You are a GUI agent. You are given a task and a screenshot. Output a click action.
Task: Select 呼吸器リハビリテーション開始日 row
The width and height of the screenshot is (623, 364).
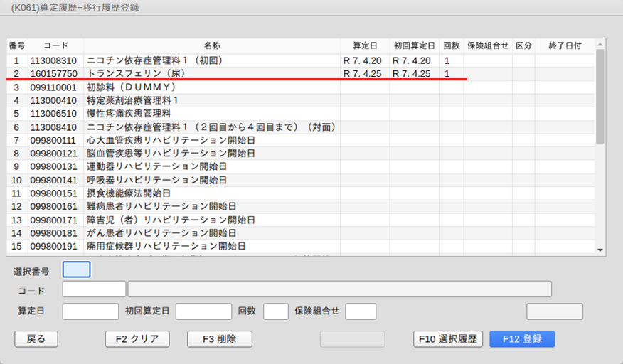pos(212,180)
